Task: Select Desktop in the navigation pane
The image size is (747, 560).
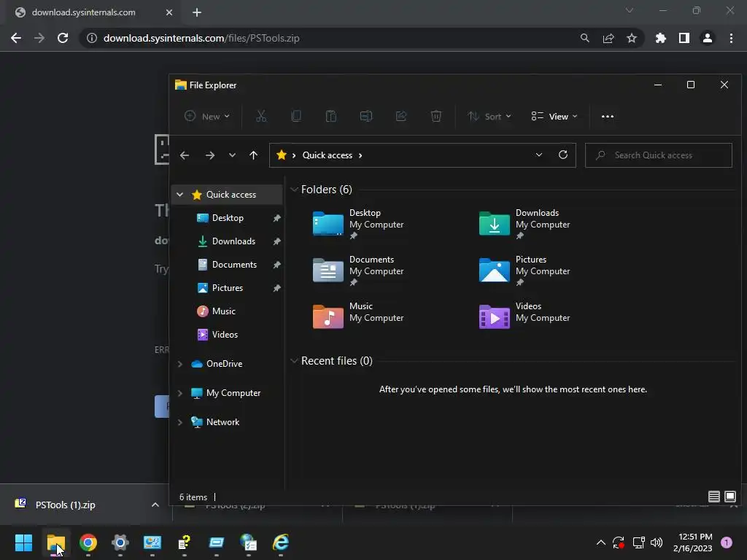Action: [228, 218]
